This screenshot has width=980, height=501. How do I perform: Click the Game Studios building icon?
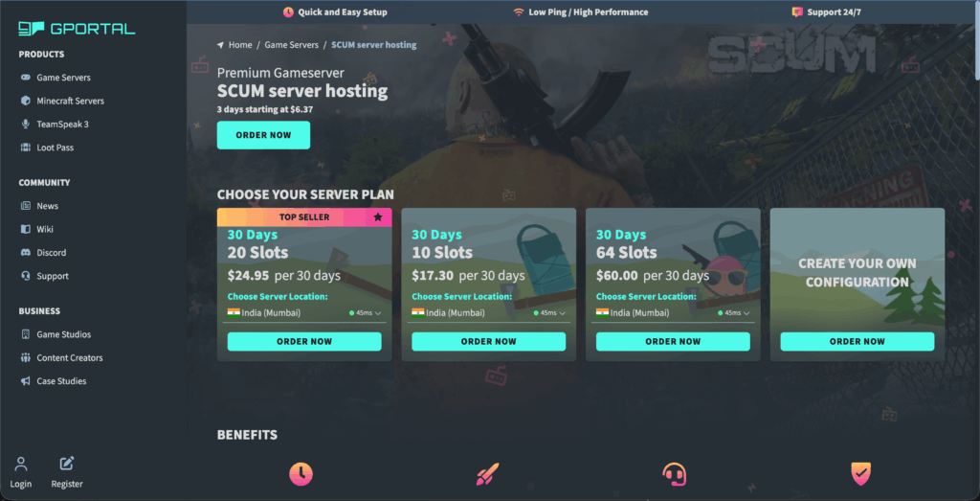coord(25,334)
